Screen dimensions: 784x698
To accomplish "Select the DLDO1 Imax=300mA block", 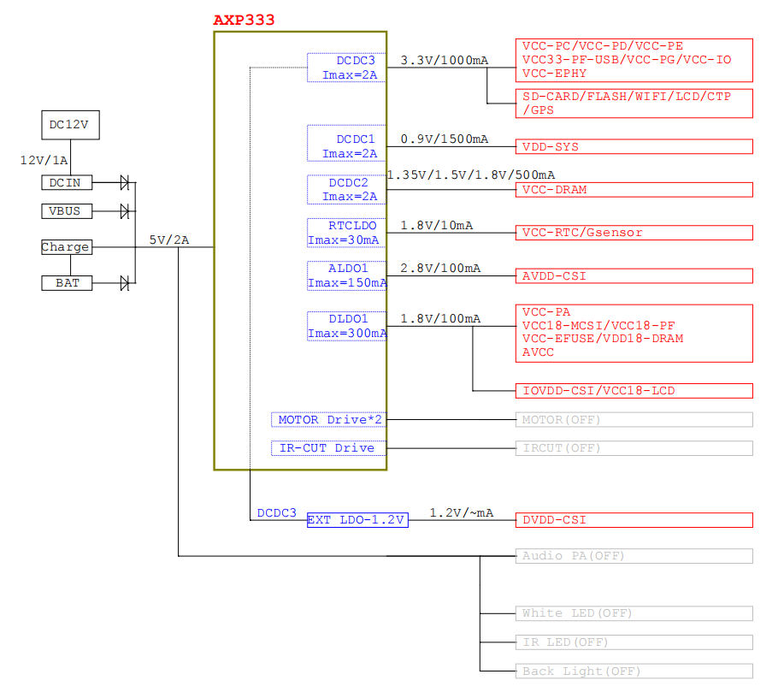I will tap(347, 326).
